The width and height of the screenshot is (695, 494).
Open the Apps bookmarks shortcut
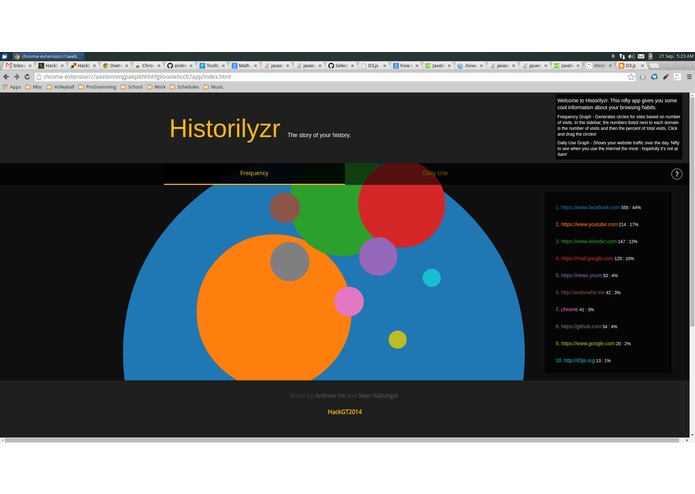(12, 87)
